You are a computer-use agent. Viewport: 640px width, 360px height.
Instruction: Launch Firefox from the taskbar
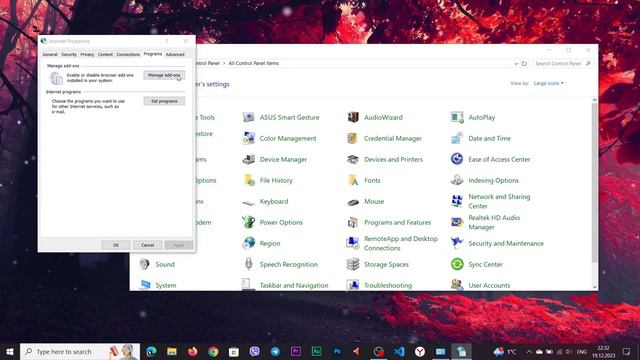coord(193,351)
